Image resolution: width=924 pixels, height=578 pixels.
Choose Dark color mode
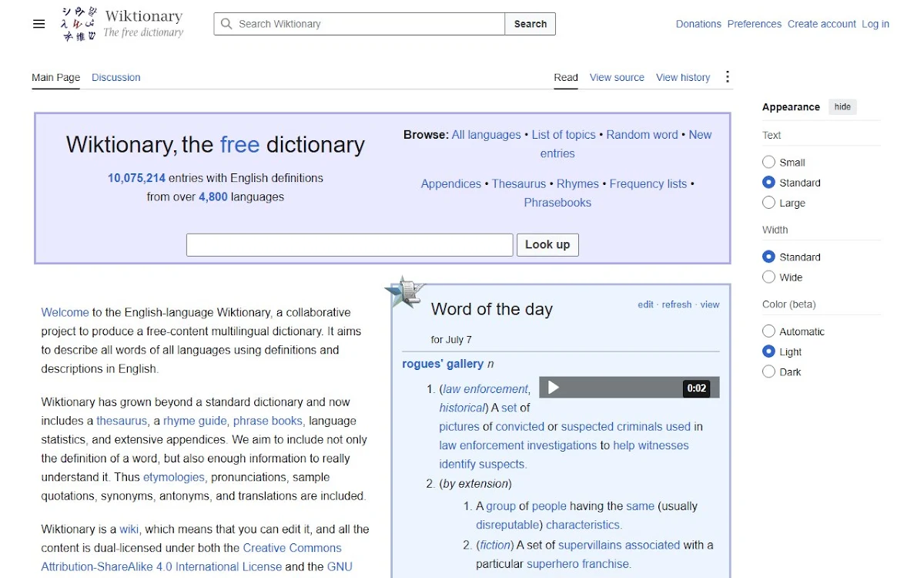point(768,371)
